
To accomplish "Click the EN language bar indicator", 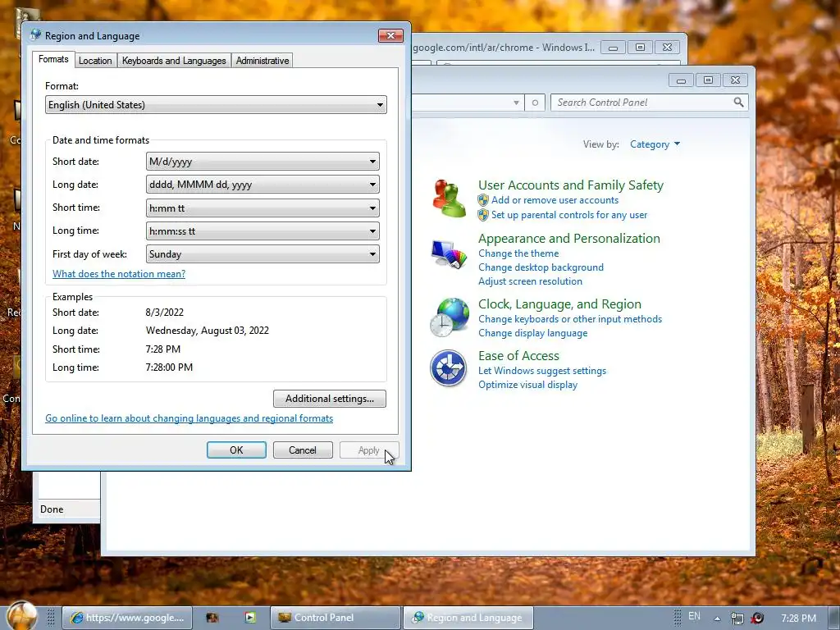I will [x=694, y=616].
